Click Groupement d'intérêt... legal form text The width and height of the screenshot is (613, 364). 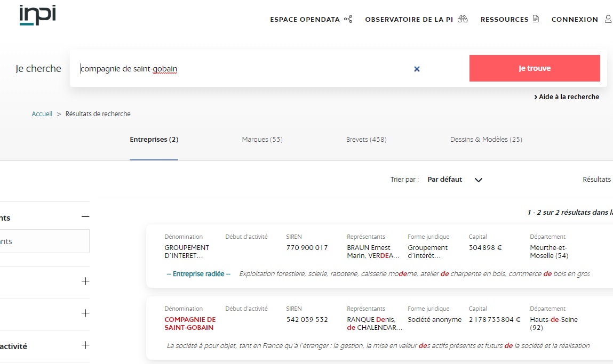tap(428, 252)
